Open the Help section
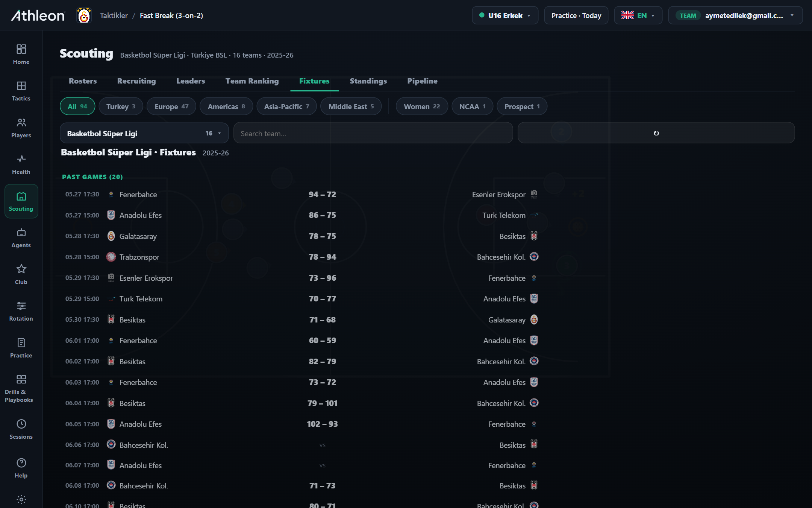This screenshot has width=812, height=508. tap(21, 468)
